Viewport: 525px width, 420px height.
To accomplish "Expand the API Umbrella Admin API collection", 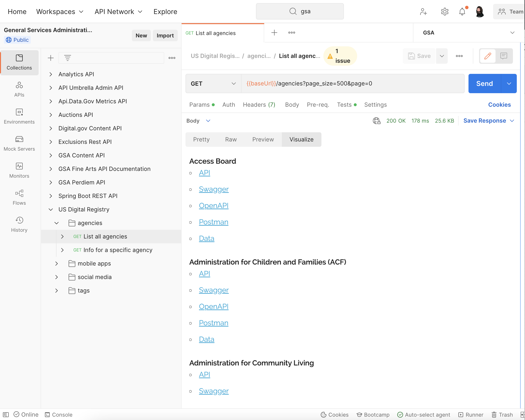I will 51,88.
